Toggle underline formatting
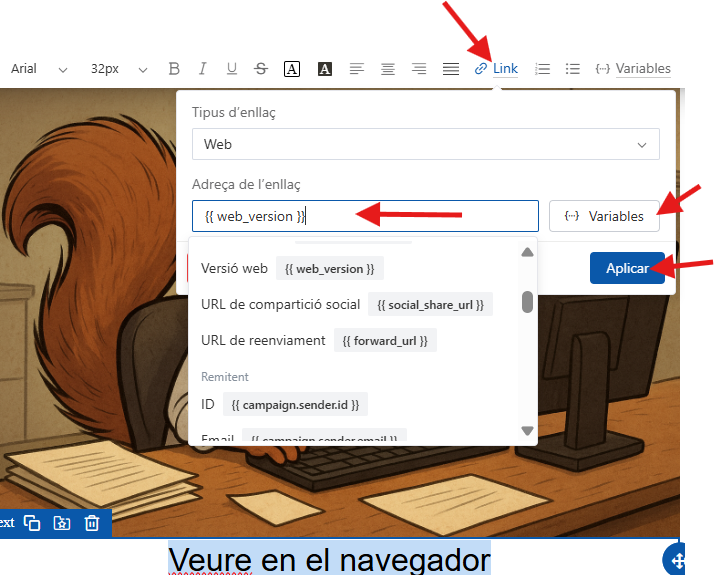This screenshot has width=714, height=575. pos(232,69)
